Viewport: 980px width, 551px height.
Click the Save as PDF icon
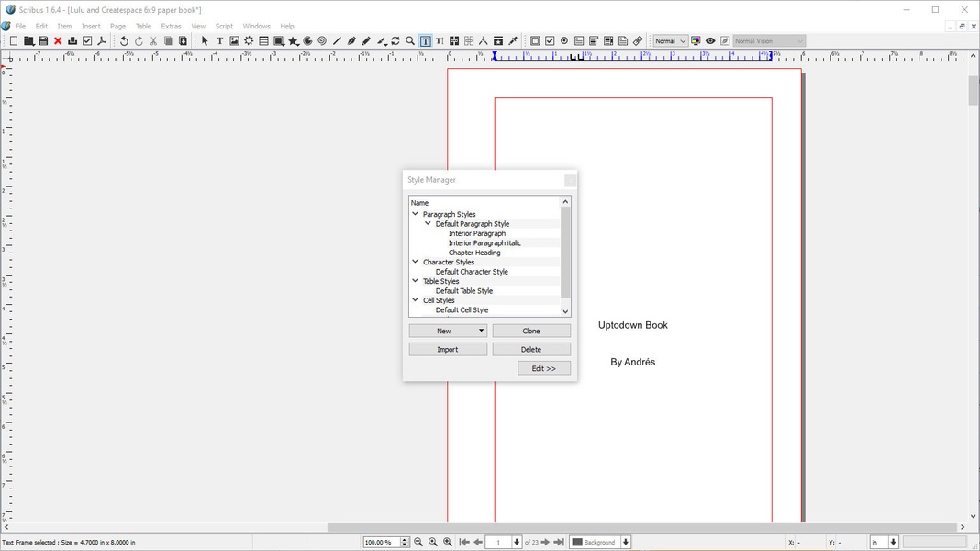pos(102,41)
